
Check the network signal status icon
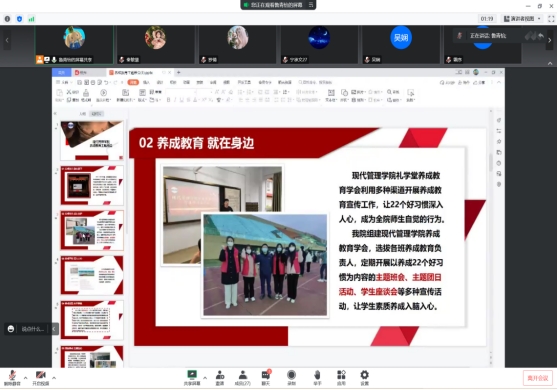click(x=32, y=19)
